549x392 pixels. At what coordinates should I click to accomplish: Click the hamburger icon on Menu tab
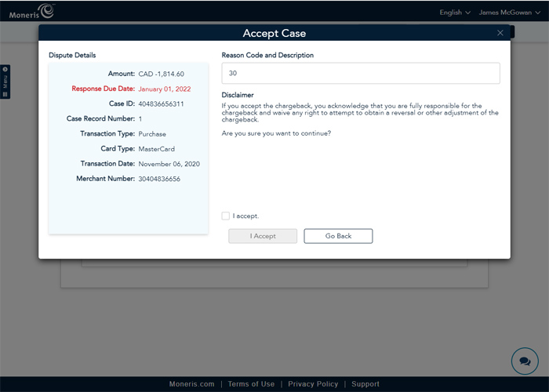tap(5, 94)
